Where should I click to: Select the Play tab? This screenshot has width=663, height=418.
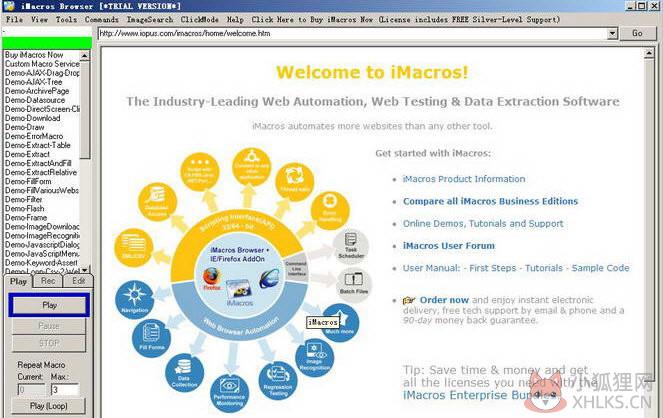coord(18,281)
